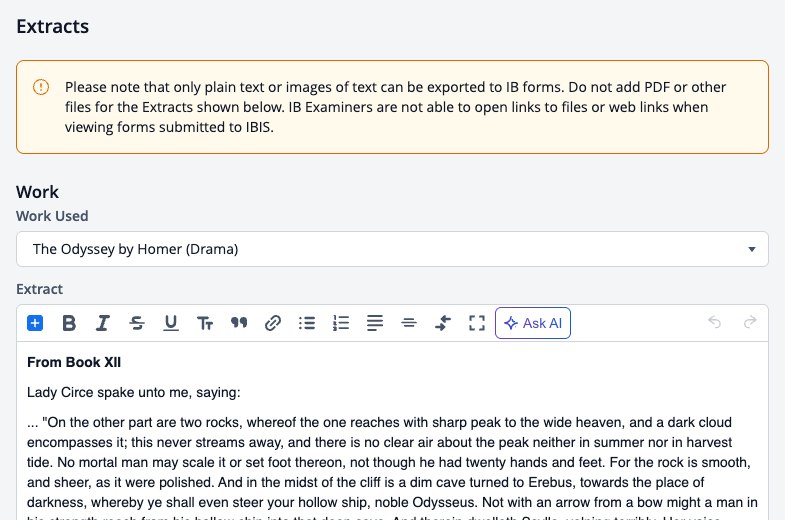Apply underline formatting
785x520 pixels.
coord(171,323)
